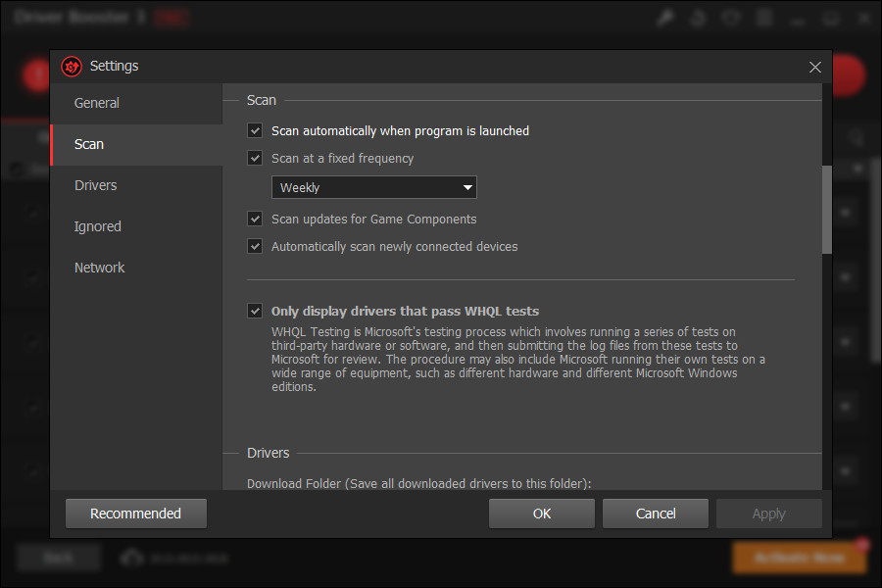Open the Drivers settings section
Viewport: 882px width, 588px height.
click(95, 184)
